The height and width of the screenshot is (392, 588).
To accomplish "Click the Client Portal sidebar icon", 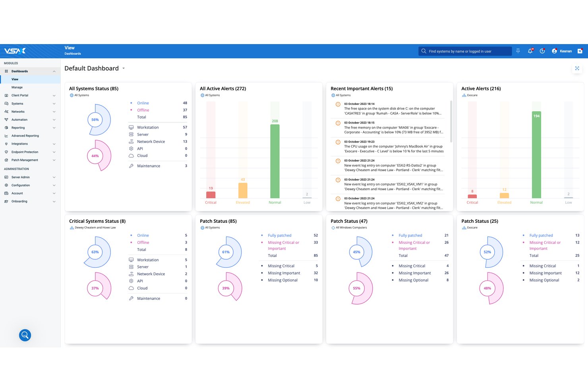I will [x=6, y=95].
